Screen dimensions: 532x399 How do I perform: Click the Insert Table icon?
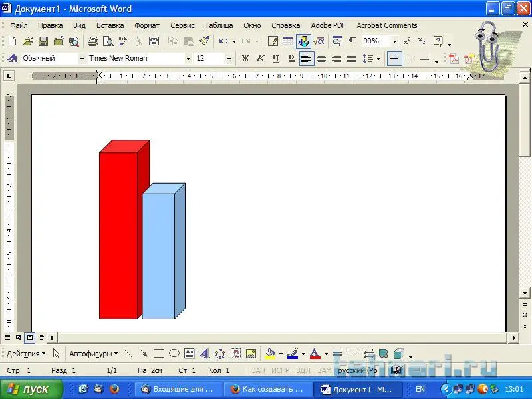point(288,41)
